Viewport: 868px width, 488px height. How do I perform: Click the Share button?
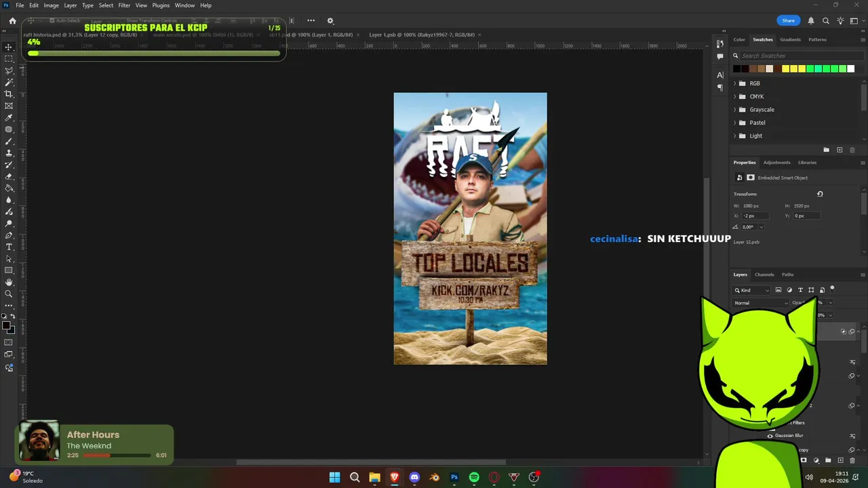point(789,20)
